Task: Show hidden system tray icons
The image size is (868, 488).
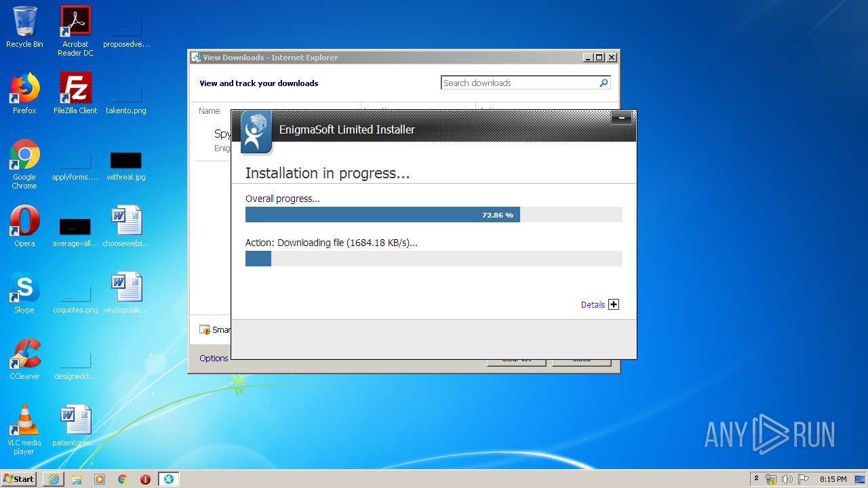Action: coord(756,479)
